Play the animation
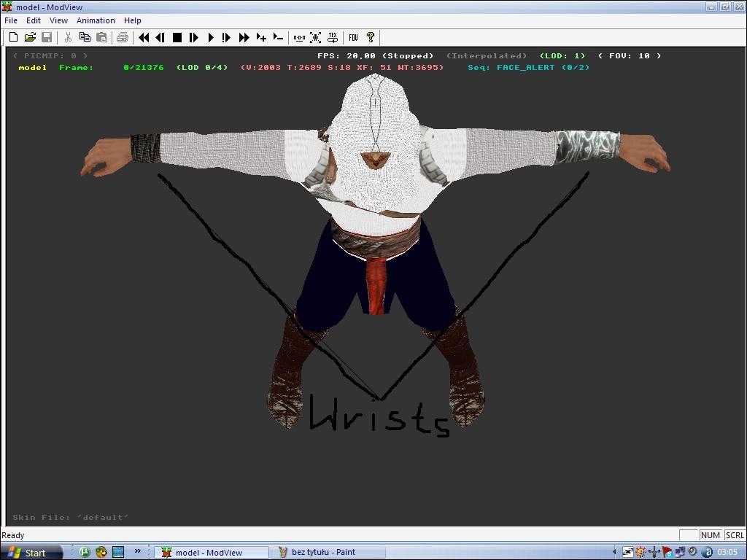747x560 pixels. coord(211,37)
